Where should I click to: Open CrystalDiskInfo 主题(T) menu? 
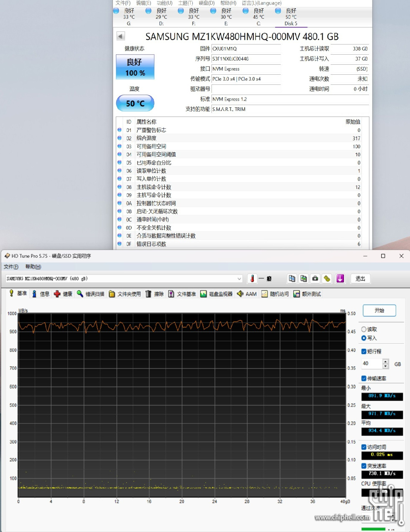(x=186, y=3)
